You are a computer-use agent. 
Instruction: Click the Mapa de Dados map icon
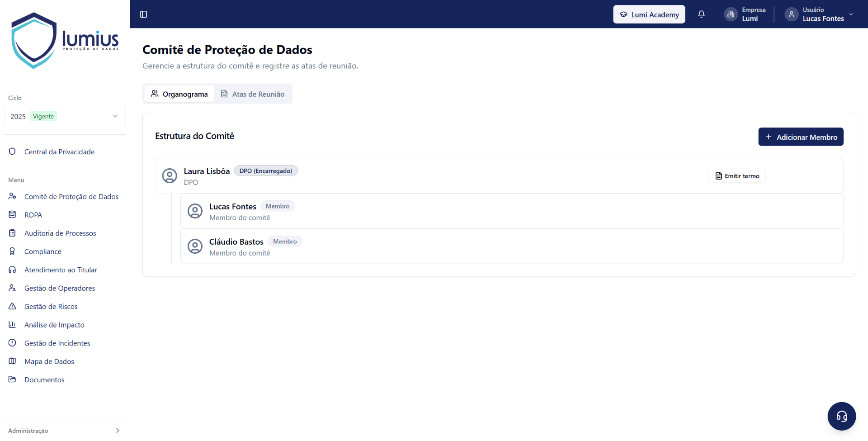tap(12, 361)
